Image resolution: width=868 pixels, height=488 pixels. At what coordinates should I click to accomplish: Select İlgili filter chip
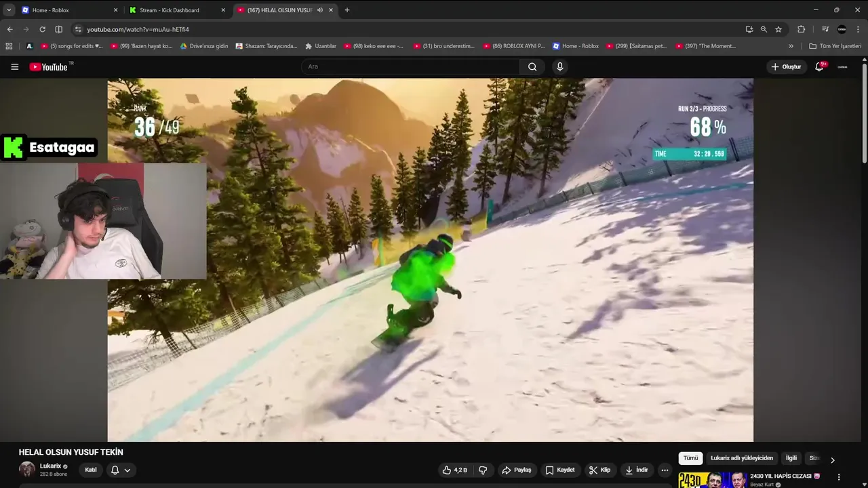click(x=791, y=458)
